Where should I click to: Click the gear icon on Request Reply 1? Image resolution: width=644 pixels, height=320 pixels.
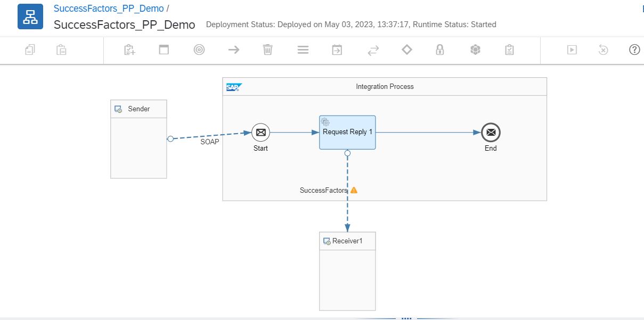tap(325, 122)
